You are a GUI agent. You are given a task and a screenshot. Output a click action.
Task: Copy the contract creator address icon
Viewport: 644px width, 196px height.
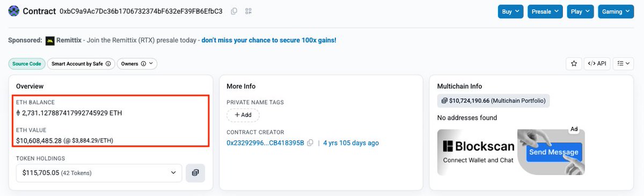310,143
